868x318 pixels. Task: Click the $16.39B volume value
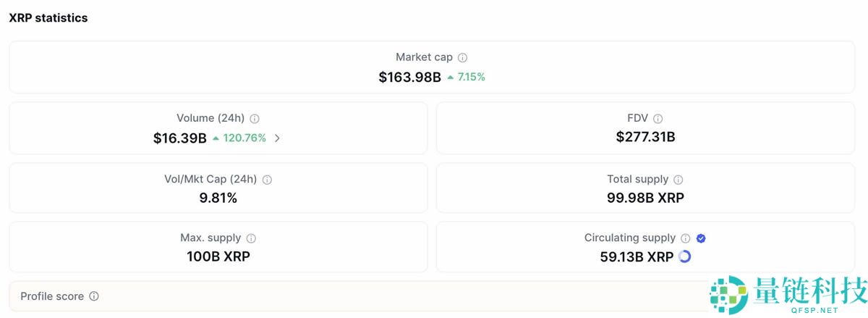point(179,138)
